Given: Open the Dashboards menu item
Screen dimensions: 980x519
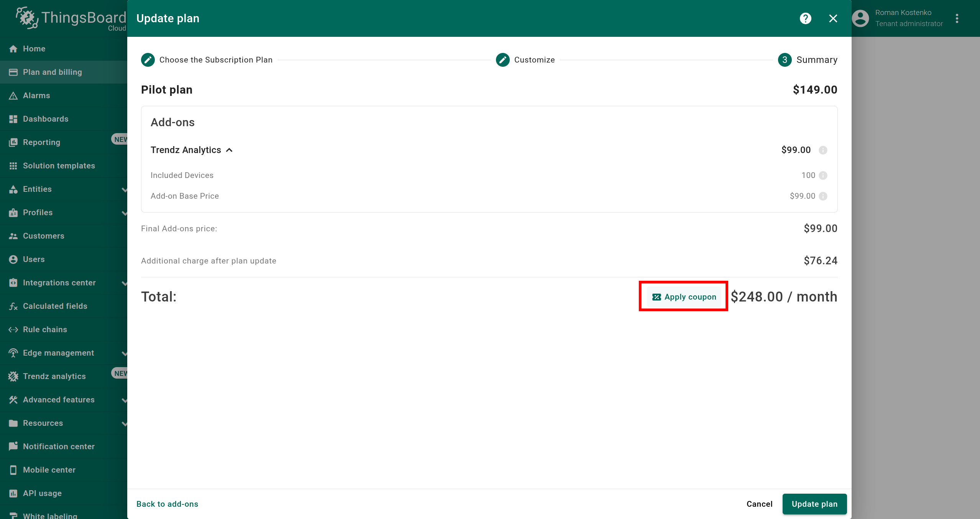Looking at the screenshot, I should (x=46, y=119).
